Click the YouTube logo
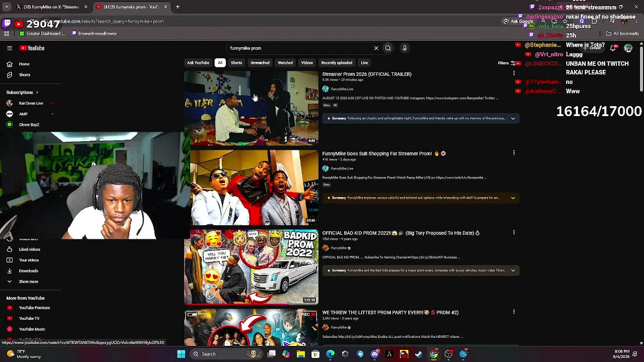Viewport: 644px width, 362px height. point(32,48)
